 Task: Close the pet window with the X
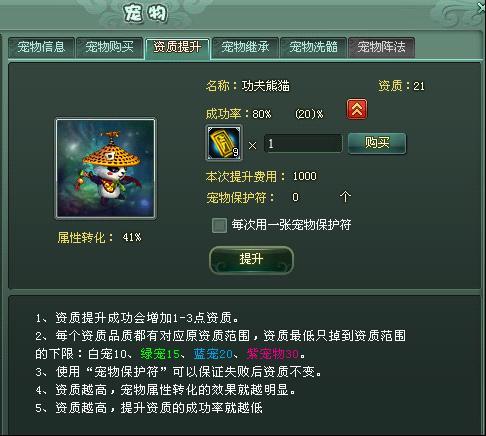[x=482, y=8]
